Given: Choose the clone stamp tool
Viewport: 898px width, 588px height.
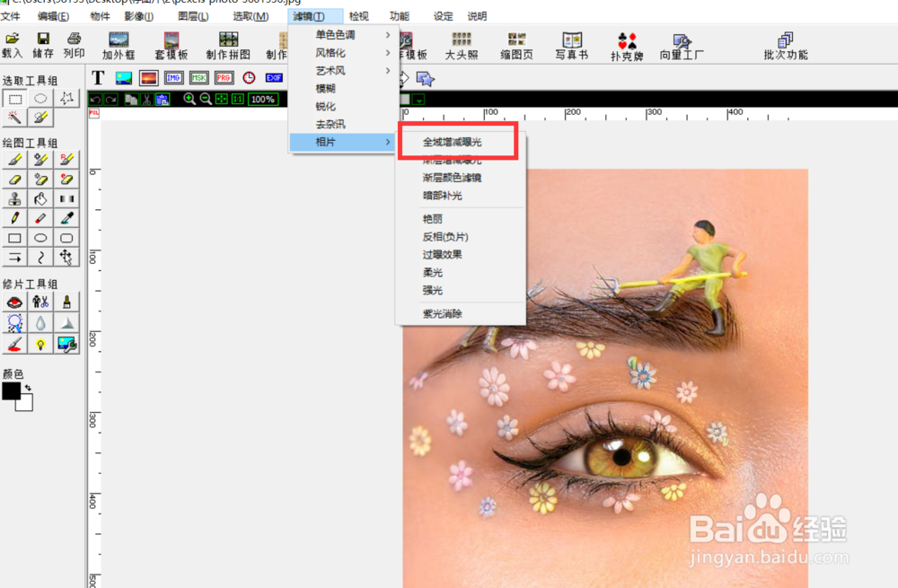Looking at the screenshot, I should pos(15,198).
